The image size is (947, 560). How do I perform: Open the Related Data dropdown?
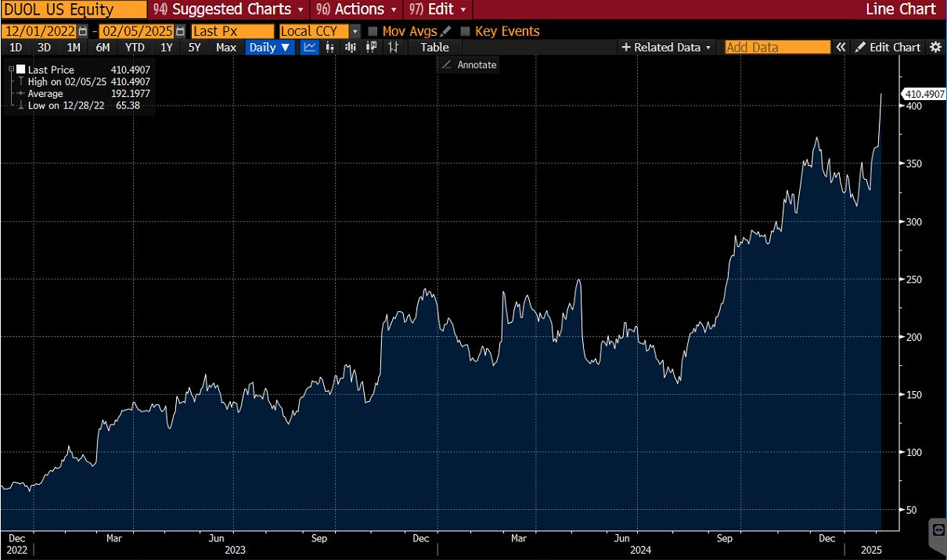pyautogui.click(x=667, y=47)
